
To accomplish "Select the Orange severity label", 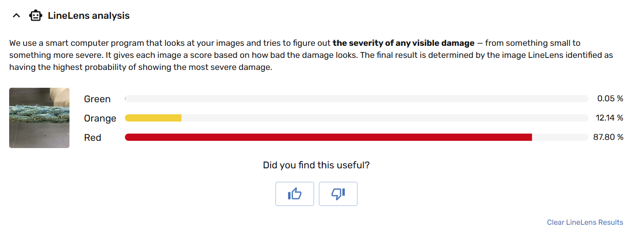I will tap(100, 118).
